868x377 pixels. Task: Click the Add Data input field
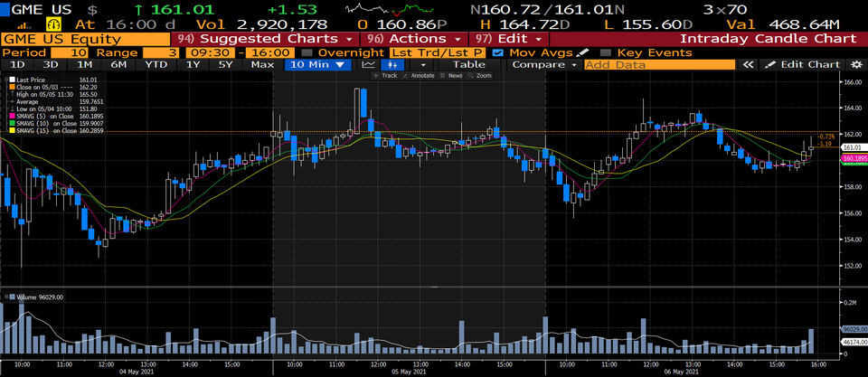[658, 65]
